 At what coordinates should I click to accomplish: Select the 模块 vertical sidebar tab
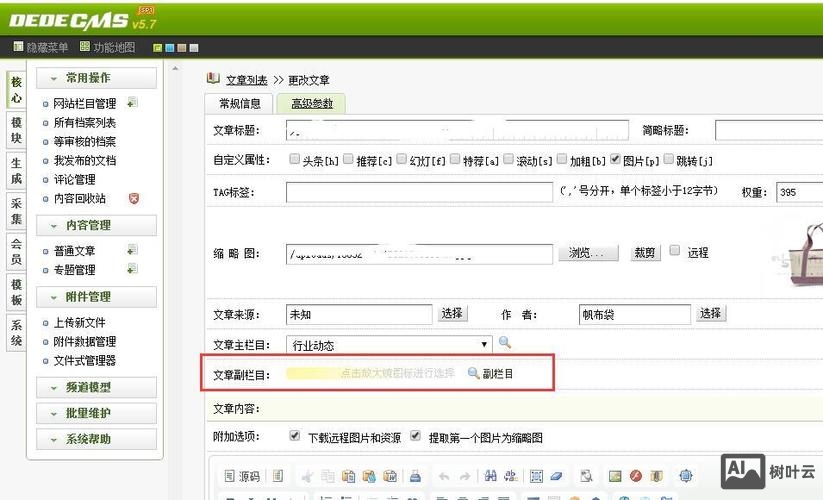click(x=16, y=130)
